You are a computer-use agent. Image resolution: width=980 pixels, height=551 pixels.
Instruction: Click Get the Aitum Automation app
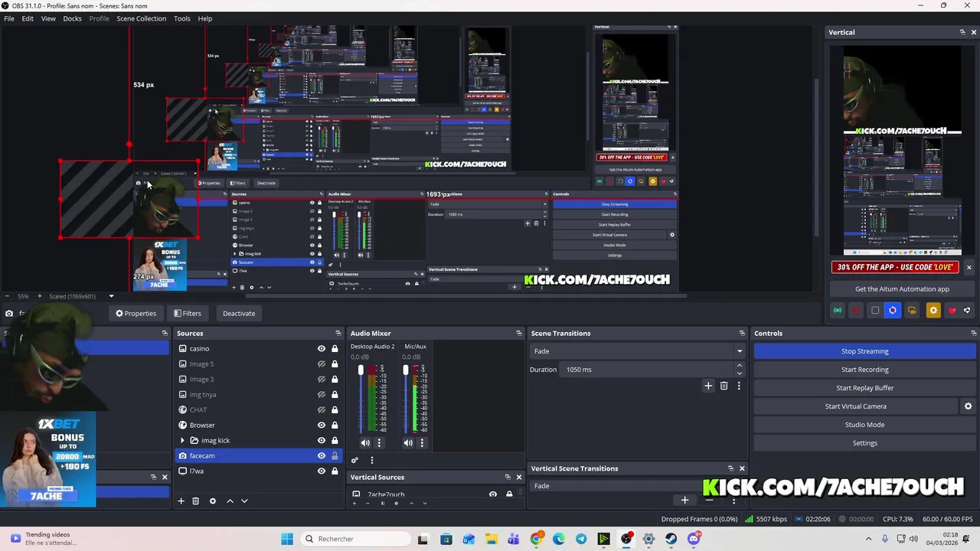coord(902,289)
